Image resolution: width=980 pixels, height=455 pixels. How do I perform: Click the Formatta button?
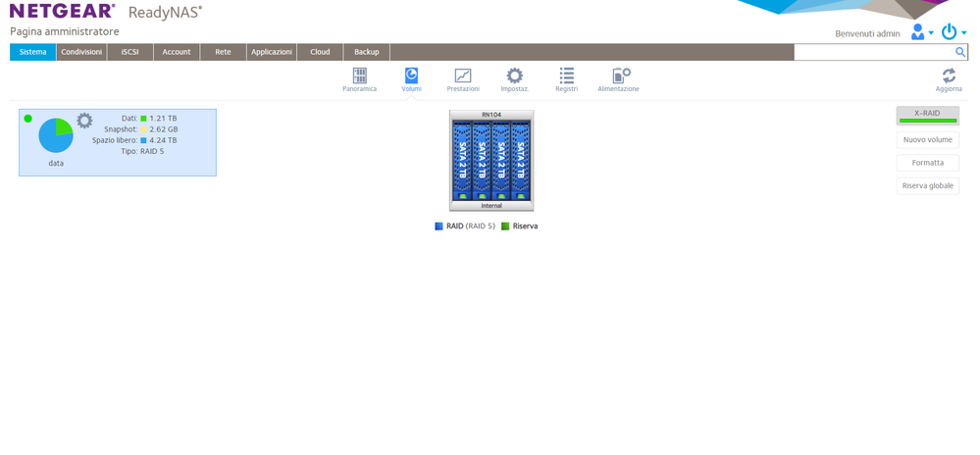click(927, 163)
